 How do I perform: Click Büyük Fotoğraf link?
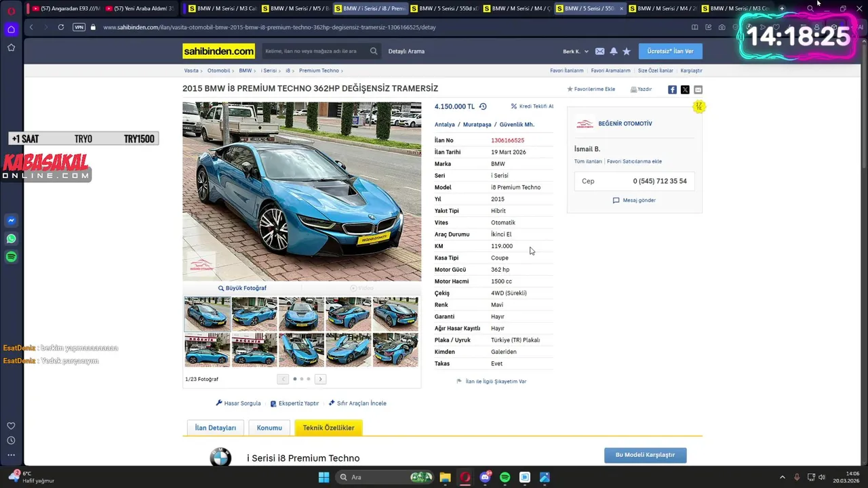point(242,288)
